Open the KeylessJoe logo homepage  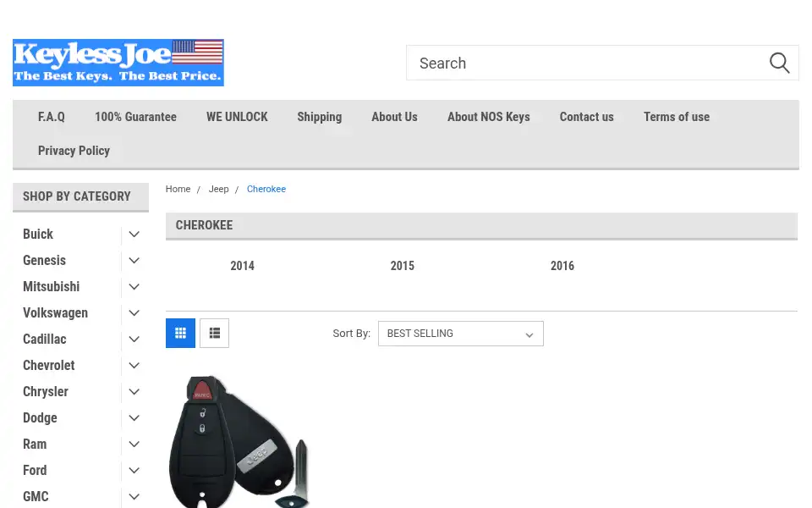click(x=118, y=63)
